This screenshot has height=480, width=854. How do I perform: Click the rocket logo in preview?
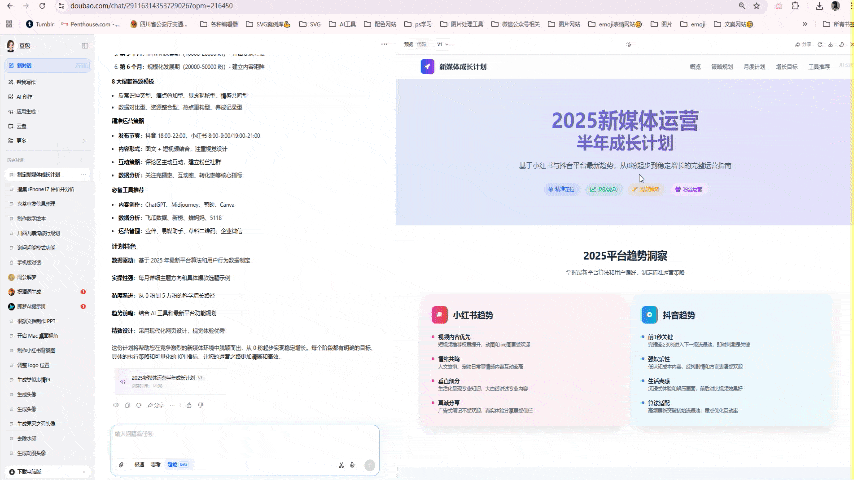428,66
